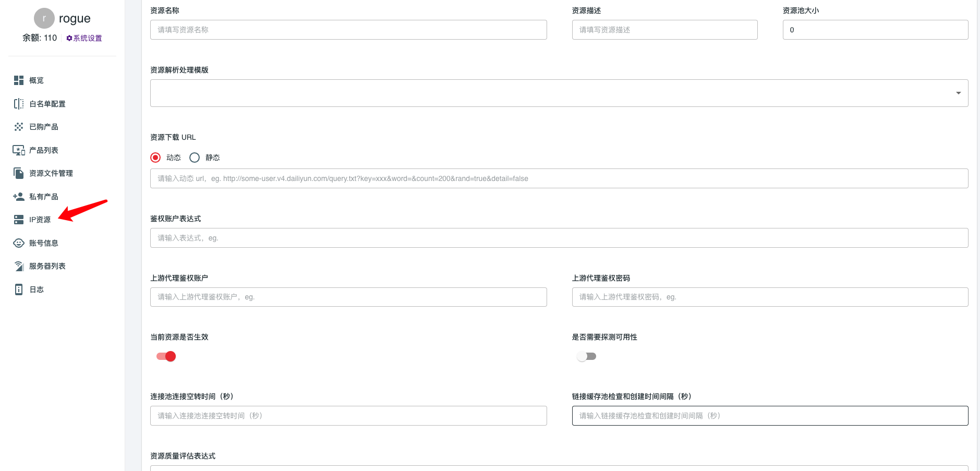The width and height of the screenshot is (980, 471).
Task: Click the 鉴权账户表达式 input field
Action: 559,238
